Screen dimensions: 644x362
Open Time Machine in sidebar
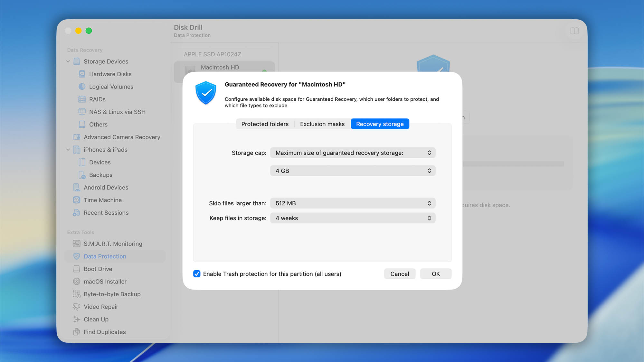click(x=103, y=200)
